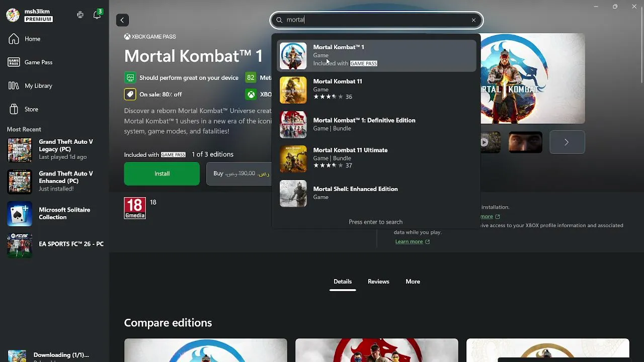Open Grand Theft Auto V Enhanced (PC)
This screenshot has width=644, height=362.
tap(54, 181)
